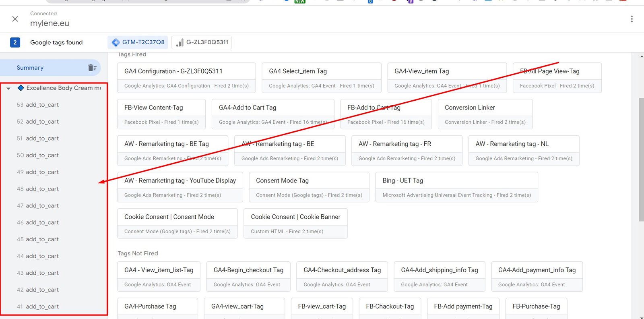Open AW - Remarketing tag - NL card
Viewport: 644px width, 319px height.
(x=524, y=151)
